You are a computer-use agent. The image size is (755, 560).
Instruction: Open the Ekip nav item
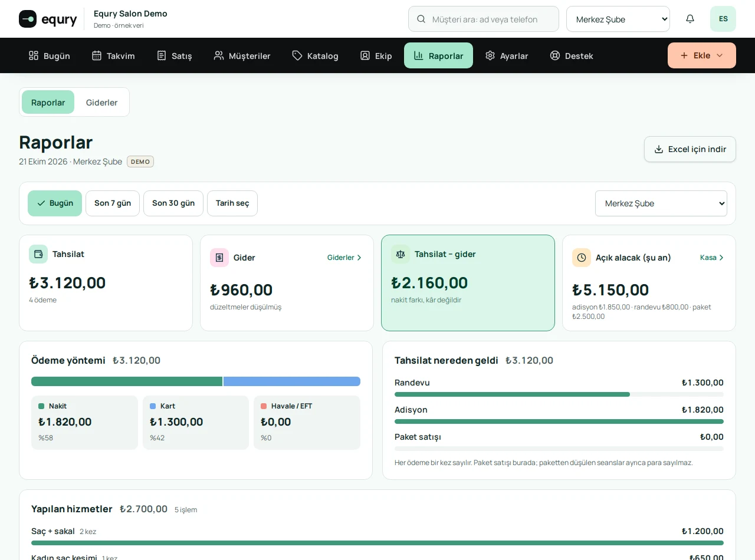(x=376, y=55)
